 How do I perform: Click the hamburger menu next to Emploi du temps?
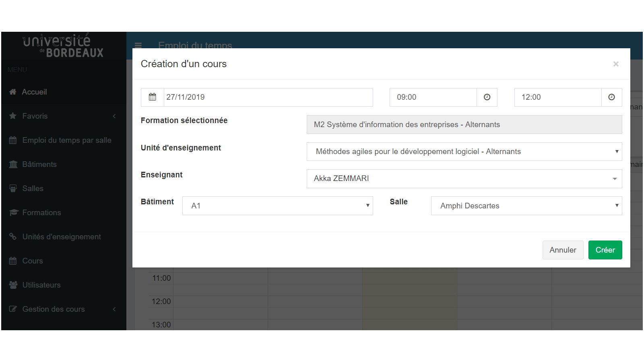coord(138,45)
